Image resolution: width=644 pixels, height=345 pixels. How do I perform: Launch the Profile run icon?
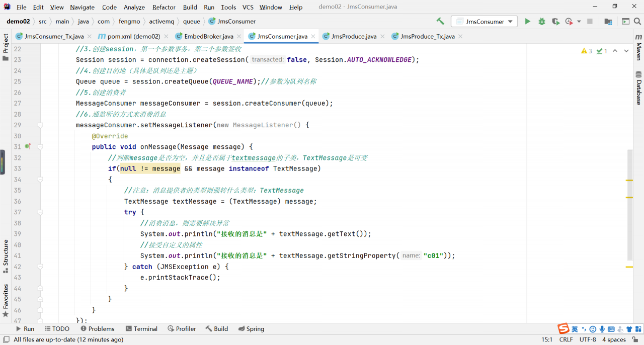569,22
